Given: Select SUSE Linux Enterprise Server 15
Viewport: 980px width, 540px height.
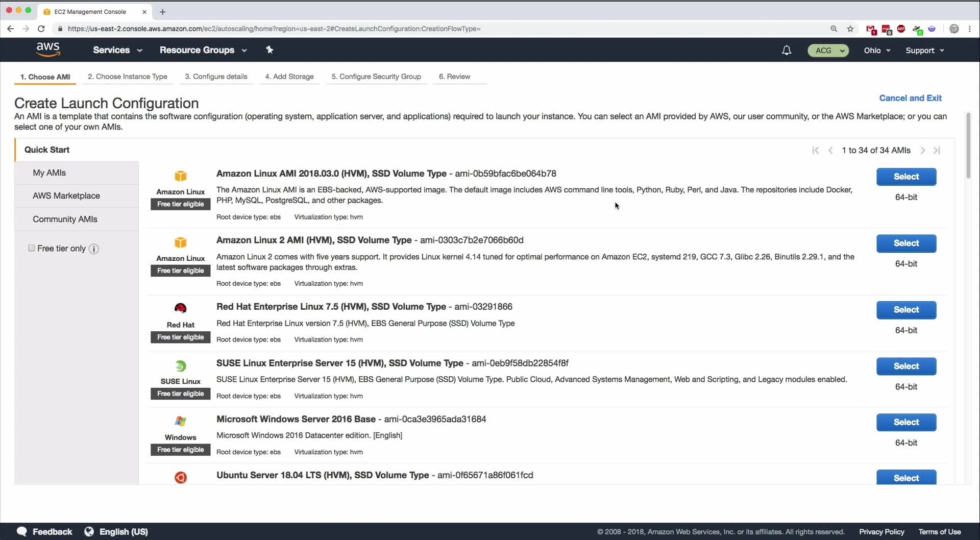Looking at the screenshot, I should [x=906, y=366].
